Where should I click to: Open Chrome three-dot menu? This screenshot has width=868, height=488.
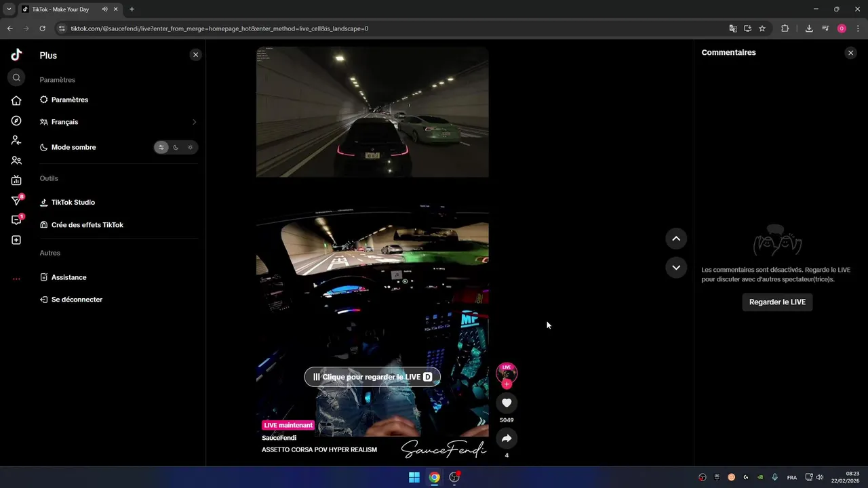[858, 28]
